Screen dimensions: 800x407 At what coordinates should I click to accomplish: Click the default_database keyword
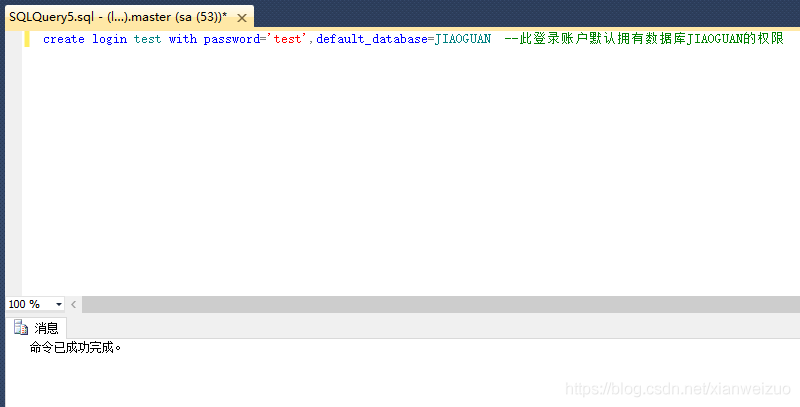click(x=372, y=39)
